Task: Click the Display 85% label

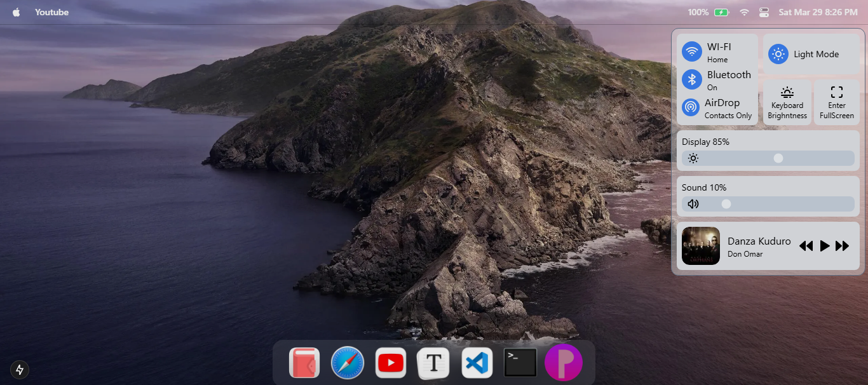Action: (705, 142)
